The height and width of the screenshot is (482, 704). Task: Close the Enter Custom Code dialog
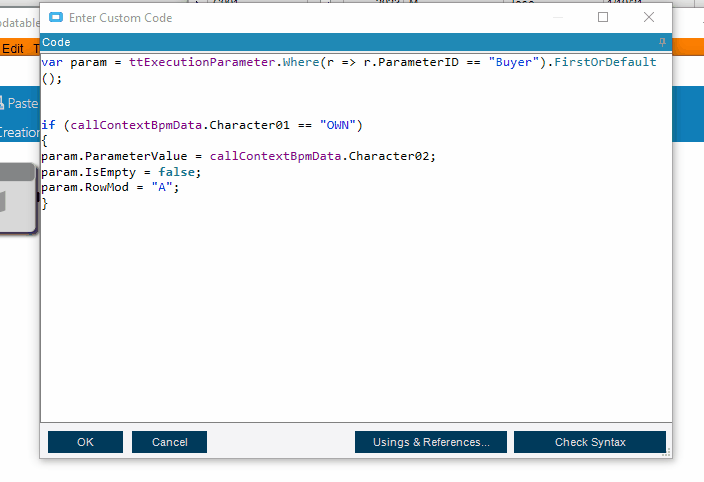click(649, 17)
